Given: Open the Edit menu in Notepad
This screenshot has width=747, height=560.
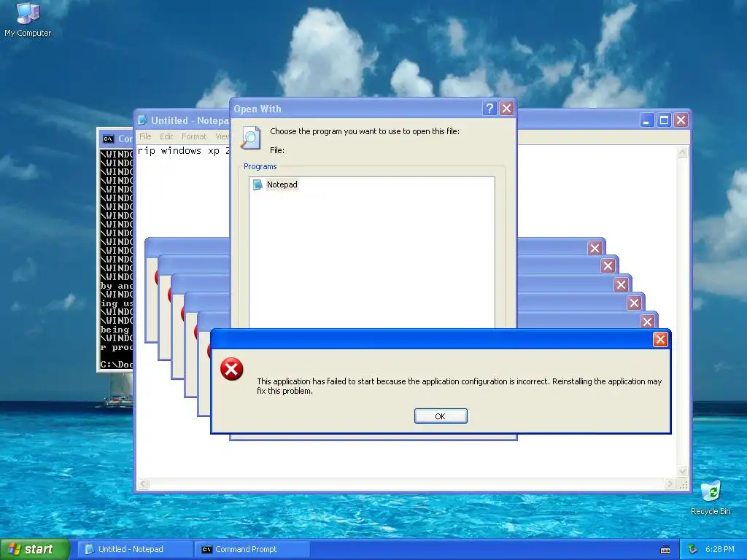Looking at the screenshot, I should tap(166, 136).
